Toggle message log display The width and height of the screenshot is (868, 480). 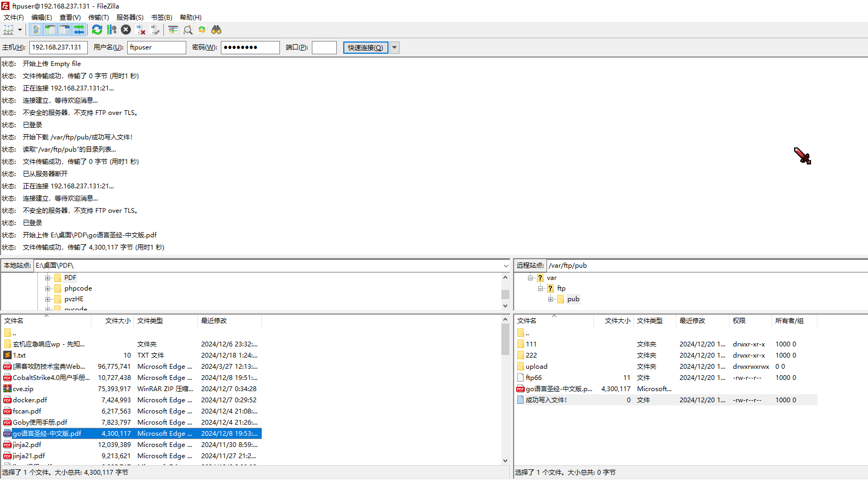pos(36,30)
